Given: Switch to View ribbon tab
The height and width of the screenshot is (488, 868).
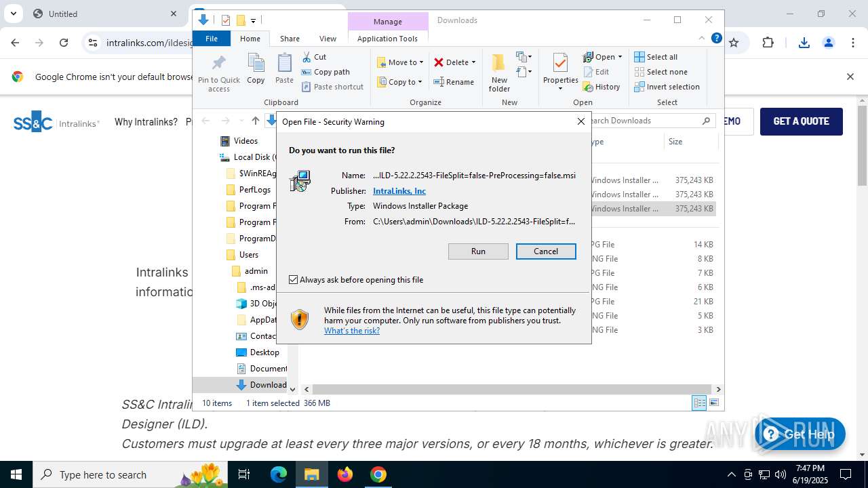Looking at the screenshot, I should point(328,39).
